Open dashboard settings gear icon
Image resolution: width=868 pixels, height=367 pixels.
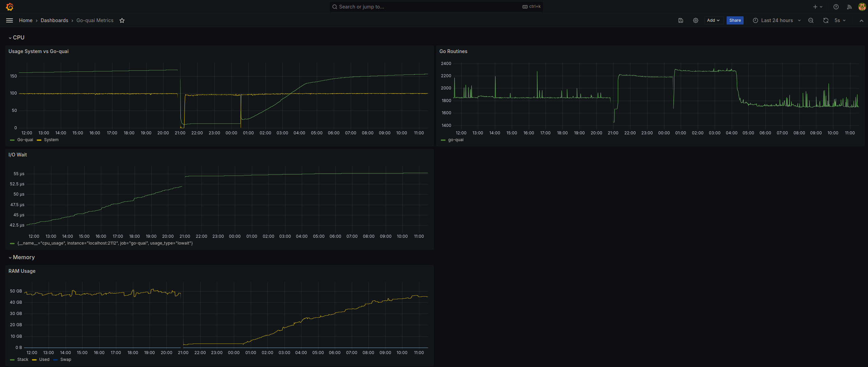click(695, 20)
